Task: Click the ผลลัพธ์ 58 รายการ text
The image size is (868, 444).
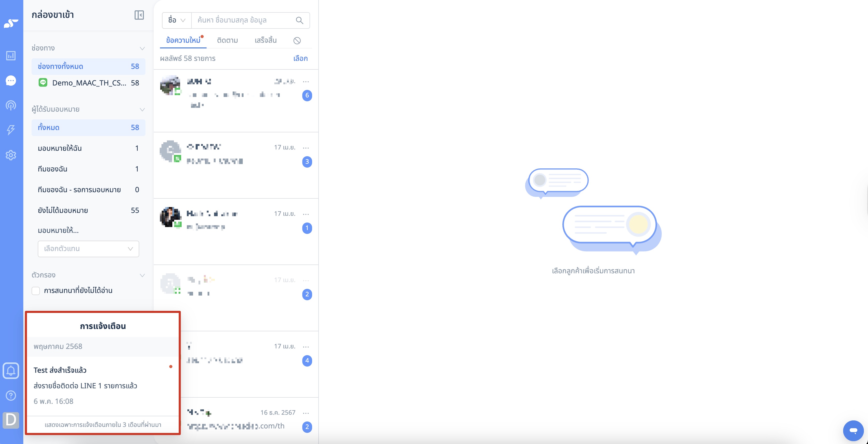Action: click(188, 58)
